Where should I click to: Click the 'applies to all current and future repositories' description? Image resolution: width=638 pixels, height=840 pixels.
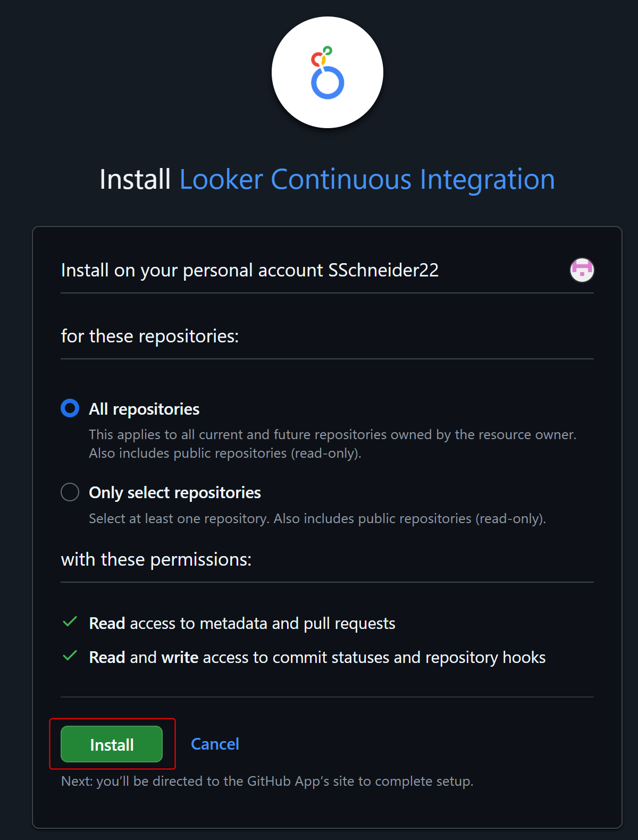tap(333, 444)
